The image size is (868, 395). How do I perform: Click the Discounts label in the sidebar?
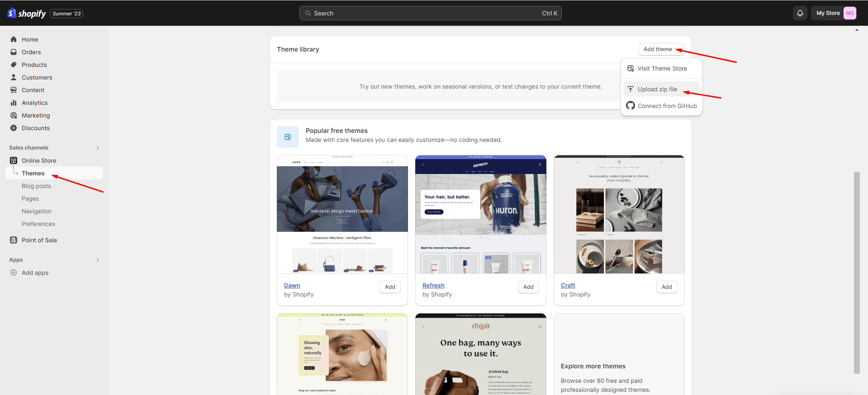point(36,128)
